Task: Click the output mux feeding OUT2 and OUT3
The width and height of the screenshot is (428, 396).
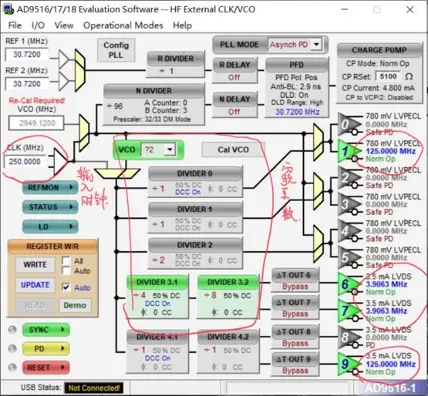Action: tap(318, 192)
